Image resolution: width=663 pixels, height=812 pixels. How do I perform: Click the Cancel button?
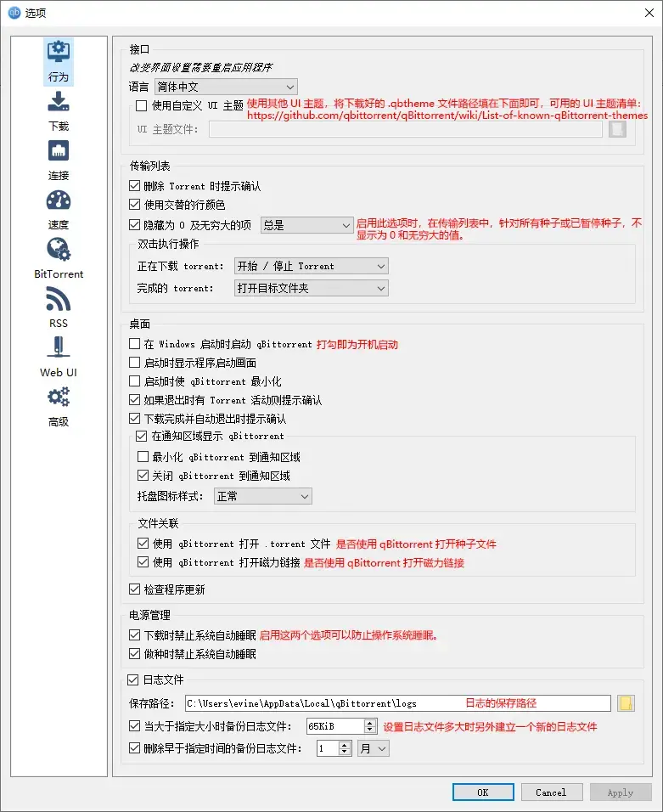(551, 792)
